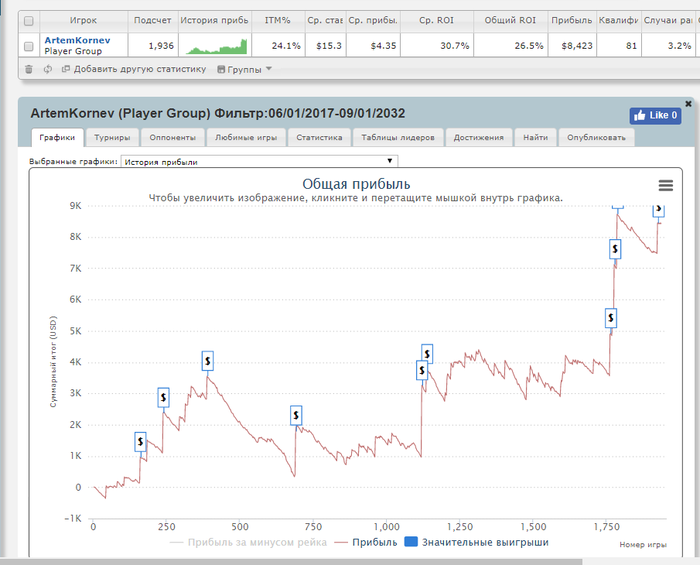
Task: Open the Выбранные графики dropdown selector
Action: [x=259, y=162]
